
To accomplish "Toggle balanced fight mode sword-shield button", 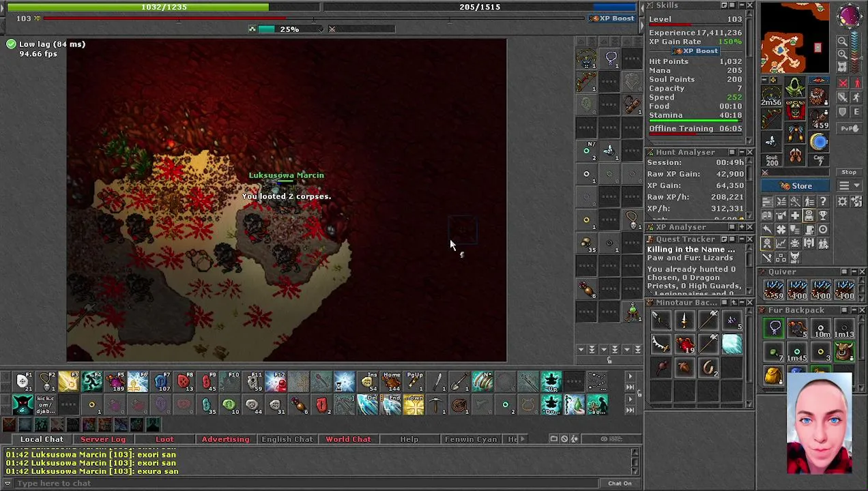I will [842, 97].
